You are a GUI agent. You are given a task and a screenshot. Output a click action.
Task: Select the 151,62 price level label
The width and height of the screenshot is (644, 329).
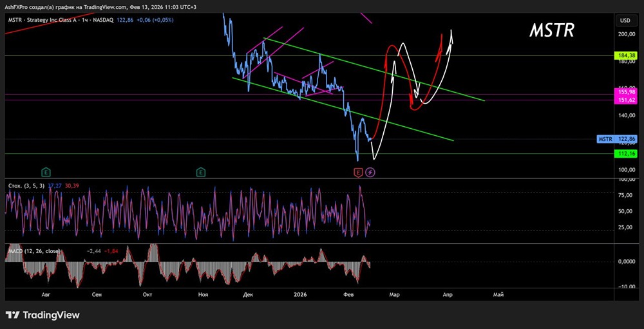pyautogui.click(x=626, y=100)
